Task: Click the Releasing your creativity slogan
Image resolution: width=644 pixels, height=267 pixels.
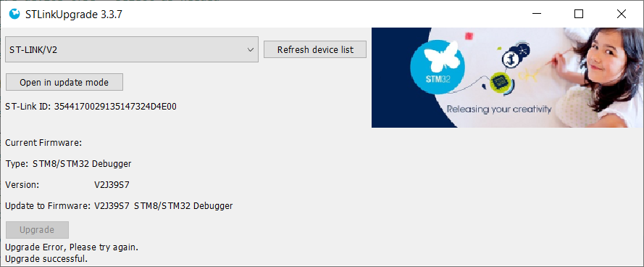Action: 499,110
